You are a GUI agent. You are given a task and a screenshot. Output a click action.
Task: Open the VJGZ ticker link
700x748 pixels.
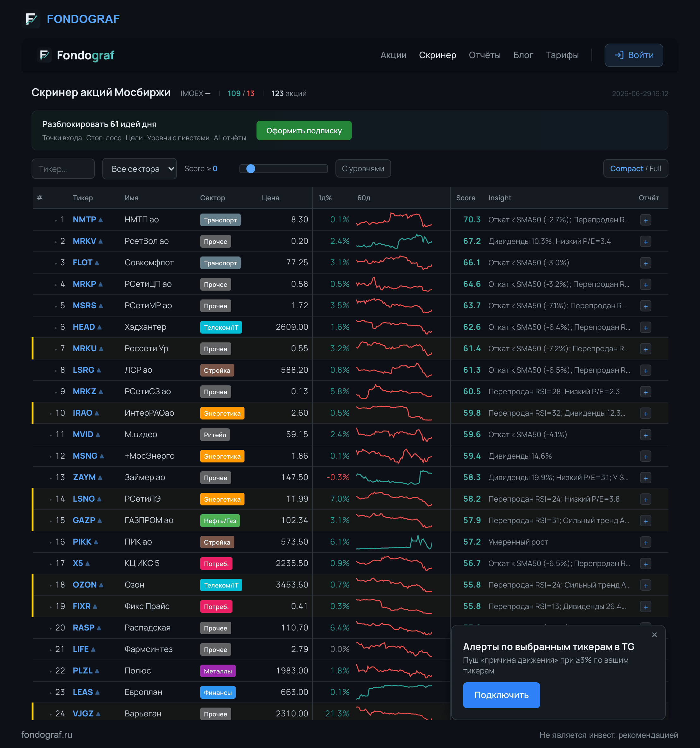83,713
